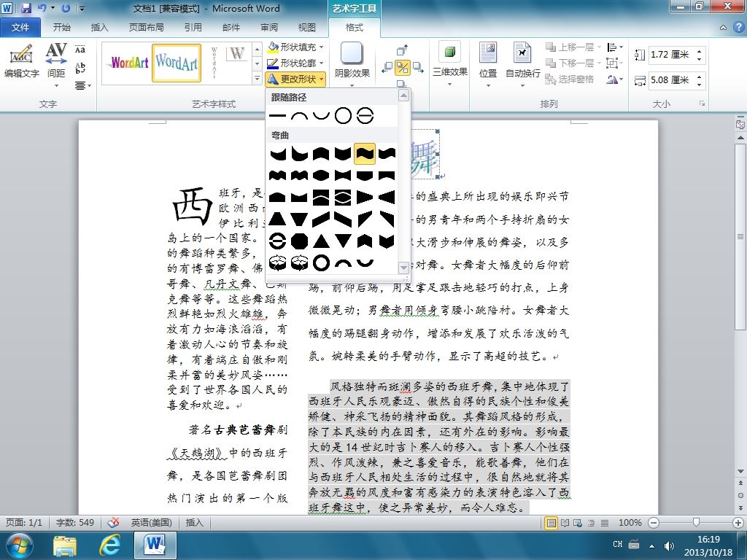Click the word count 字数: 549 status item
This screenshot has width=747, height=560.
75,522
